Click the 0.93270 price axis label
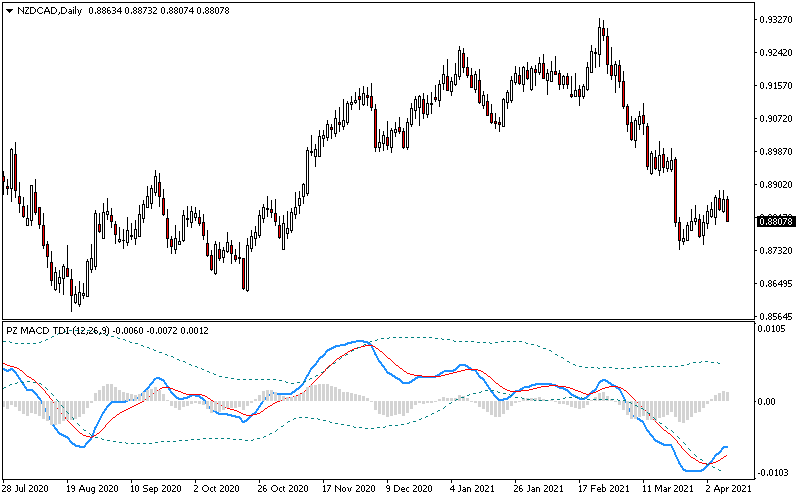 pos(775,19)
